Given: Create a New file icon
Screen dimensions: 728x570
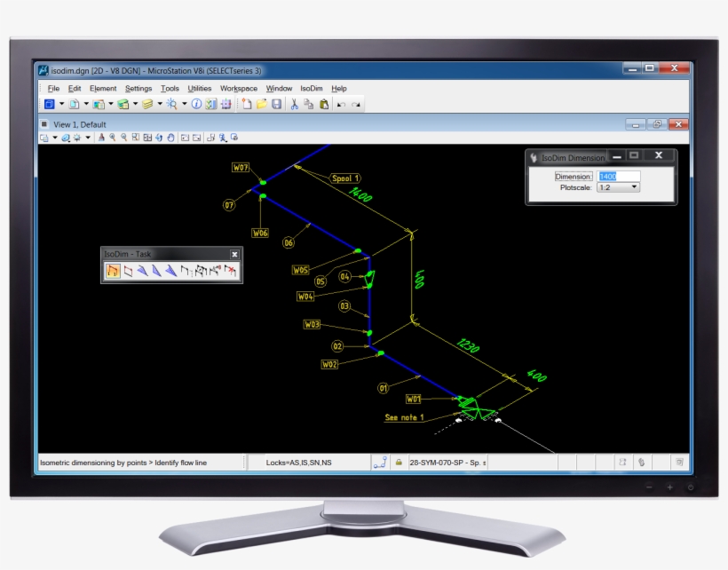Looking at the screenshot, I should click(x=247, y=104).
